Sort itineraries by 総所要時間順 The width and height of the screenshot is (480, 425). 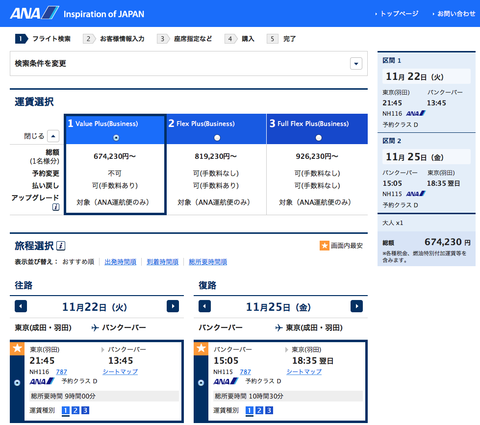(208, 262)
